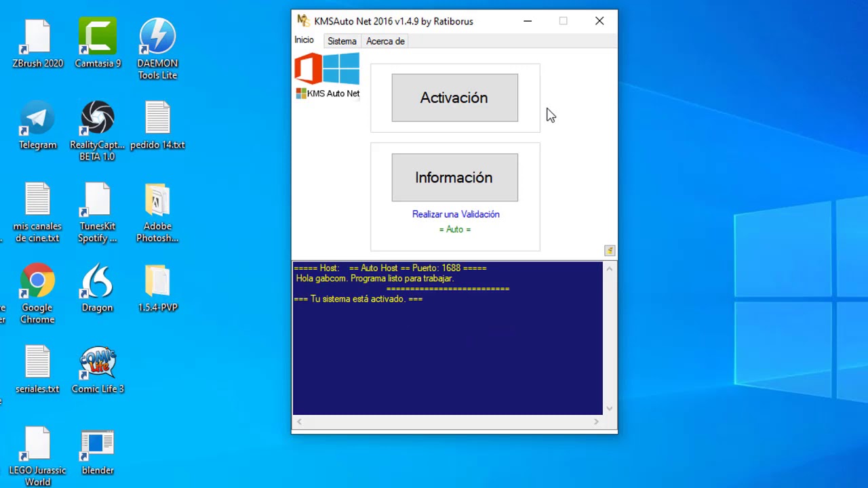
Task: Click the Información button
Action: [x=454, y=178]
